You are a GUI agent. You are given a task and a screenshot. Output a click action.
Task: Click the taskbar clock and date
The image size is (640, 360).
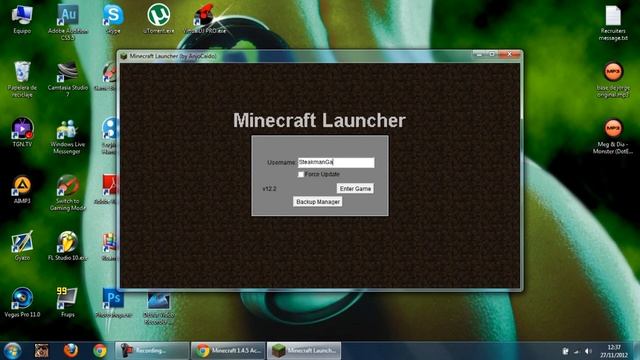pos(614,351)
